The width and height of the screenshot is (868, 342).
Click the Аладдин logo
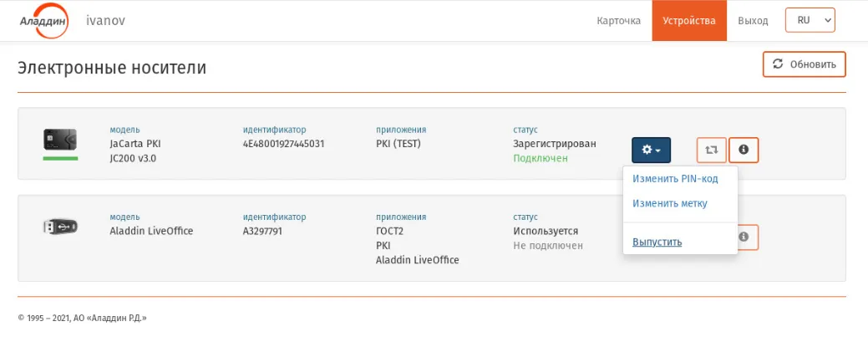(43, 21)
